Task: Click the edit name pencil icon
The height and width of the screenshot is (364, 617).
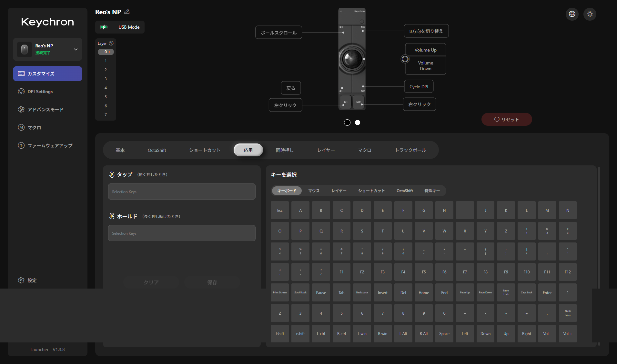Action: (127, 12)
